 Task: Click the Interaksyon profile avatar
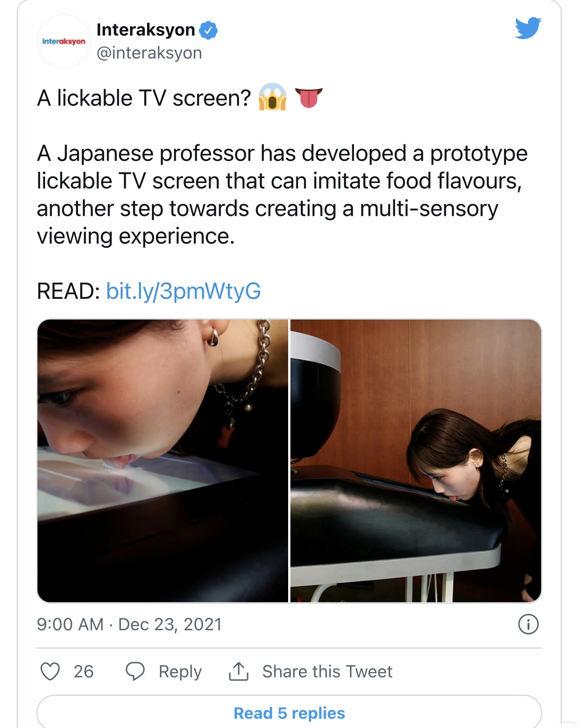[64, 41]
